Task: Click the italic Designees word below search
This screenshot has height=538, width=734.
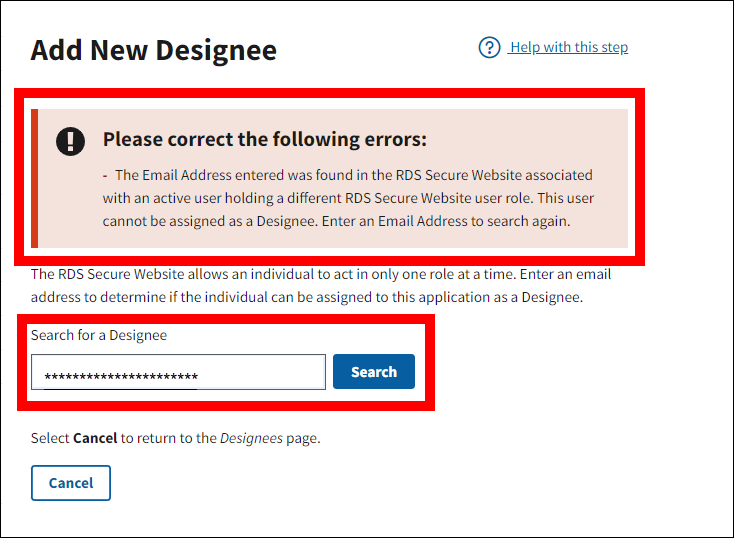Action: click(x=250, y=438)
